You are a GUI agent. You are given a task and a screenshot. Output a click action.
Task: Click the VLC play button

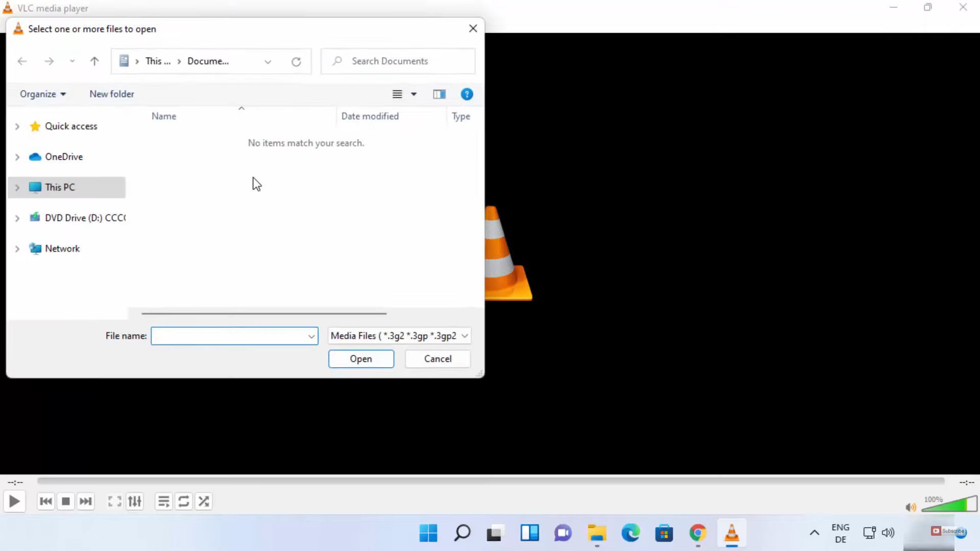click(x=14, y=502)
